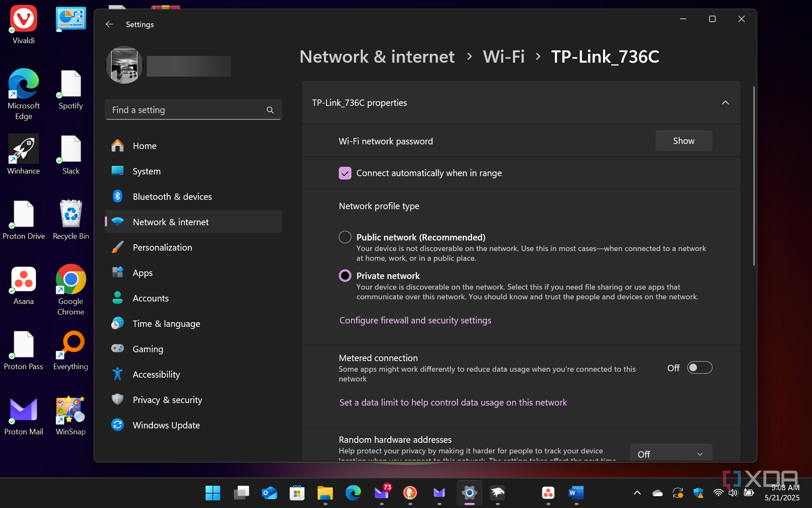This screenshot has height=508, width=812.
Task: Open Windows Update settings
Action: tap(193, 425)
